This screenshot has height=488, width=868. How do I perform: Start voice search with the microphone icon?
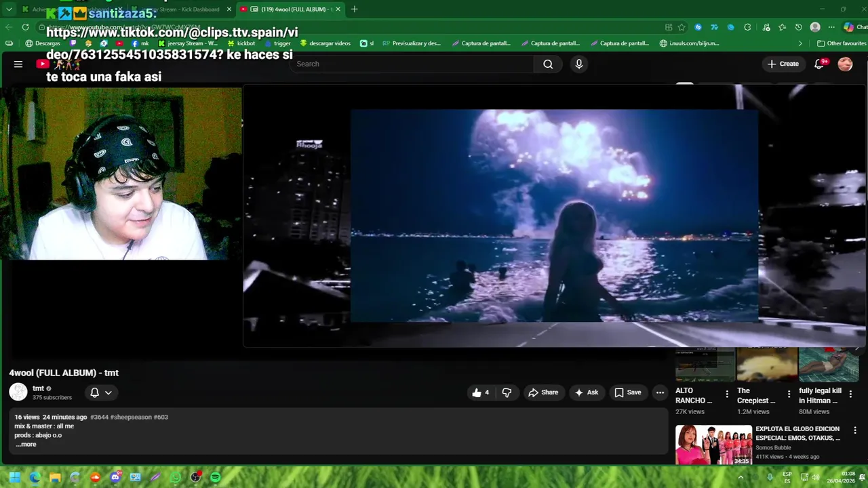click(x=578, y=64)
